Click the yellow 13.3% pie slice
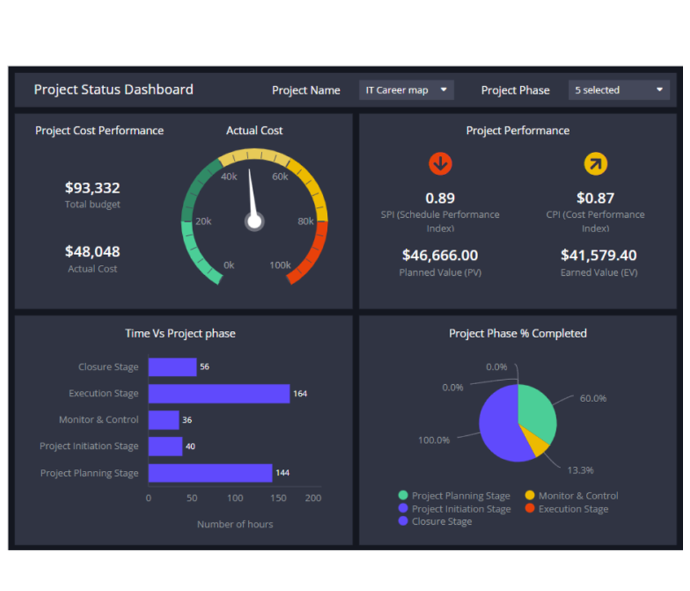 [x=536, y=441]
